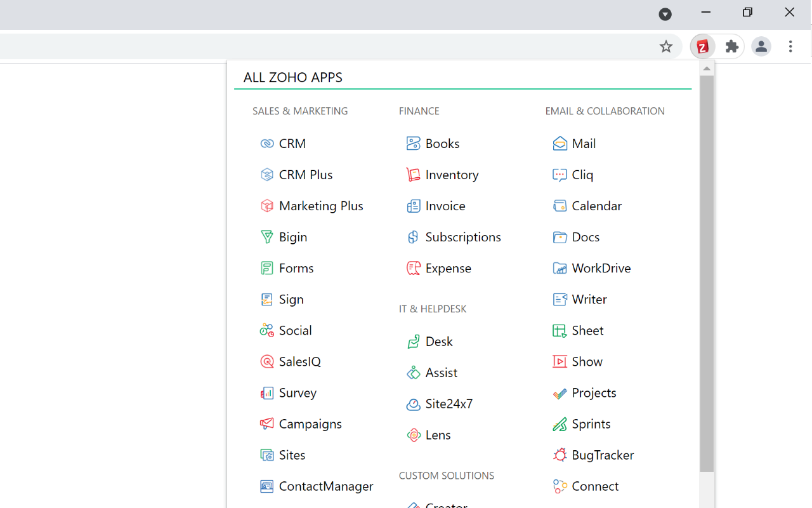
Task: Select the Zoho Mail envelope icon
Action: click(560, 143)
